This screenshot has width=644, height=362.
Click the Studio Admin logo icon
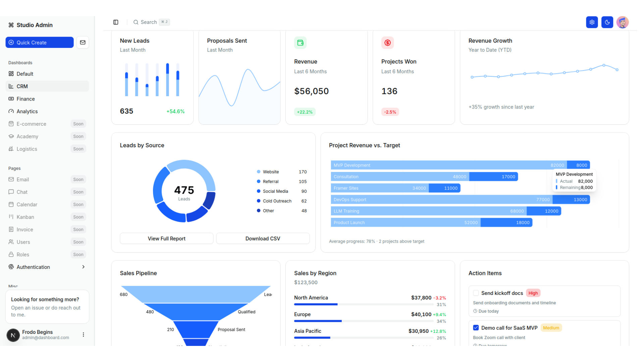(x=11, y=25)
